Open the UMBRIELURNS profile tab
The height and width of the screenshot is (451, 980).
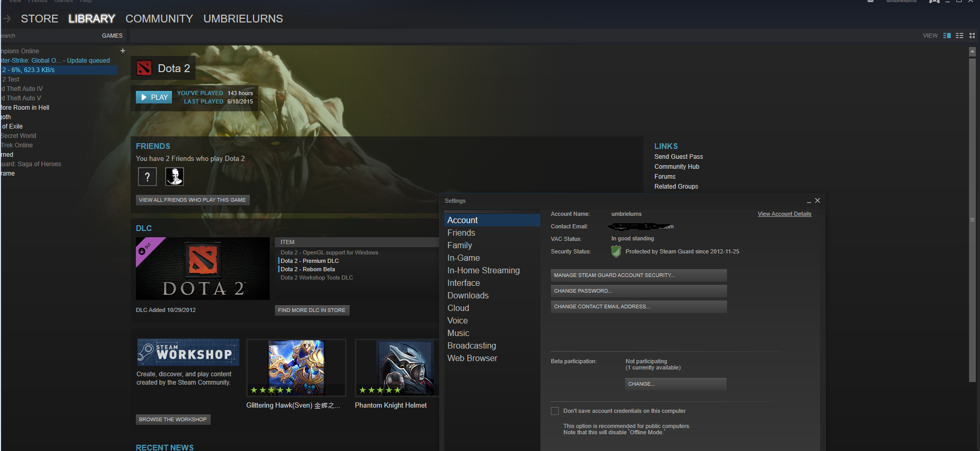point(243,19)
